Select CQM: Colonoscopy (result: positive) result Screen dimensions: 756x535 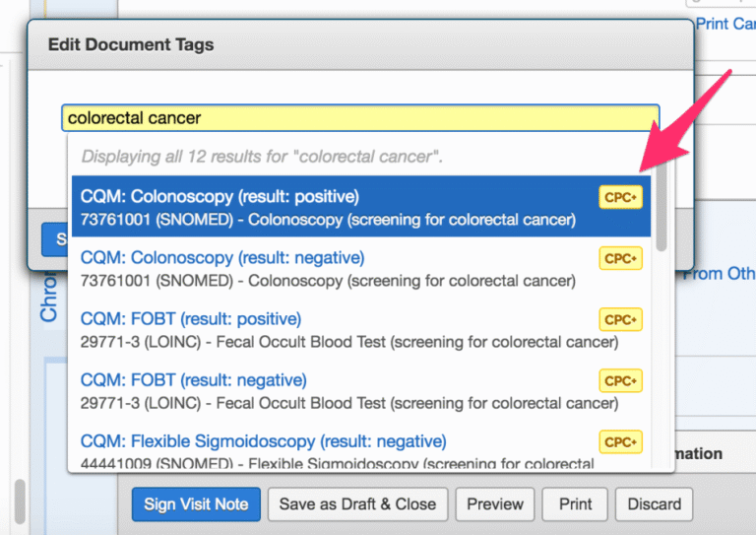(361, 207)
